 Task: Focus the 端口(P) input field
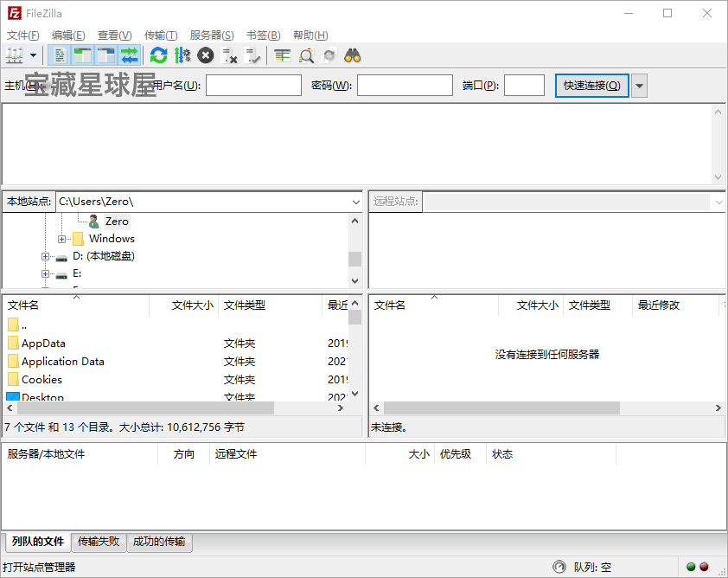524,86
